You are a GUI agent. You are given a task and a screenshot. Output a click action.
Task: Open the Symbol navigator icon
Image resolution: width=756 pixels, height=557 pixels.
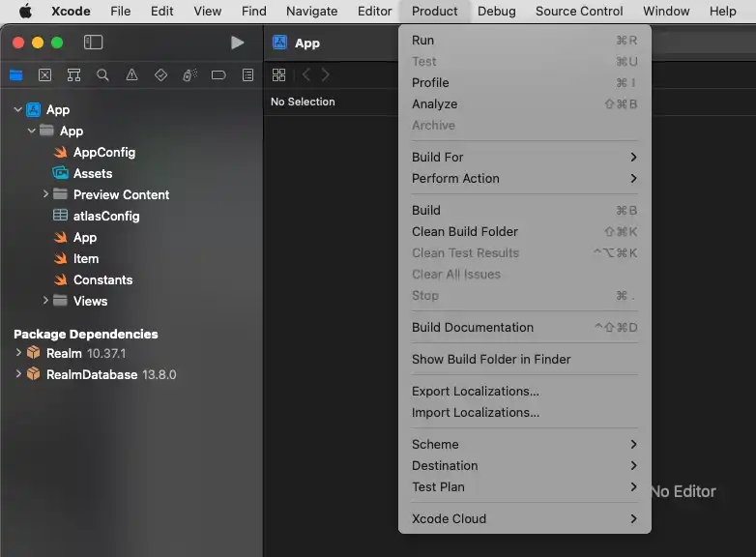pyautogui.click(x=73, y=75)
